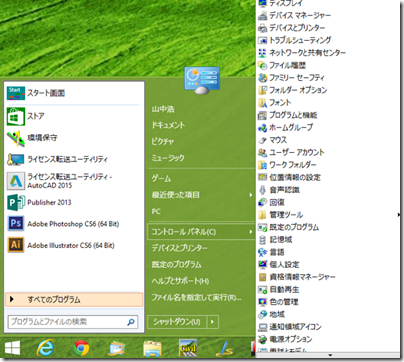Click the フォント folder icon
Screen dimensions: 404x362
pos(262,103)
